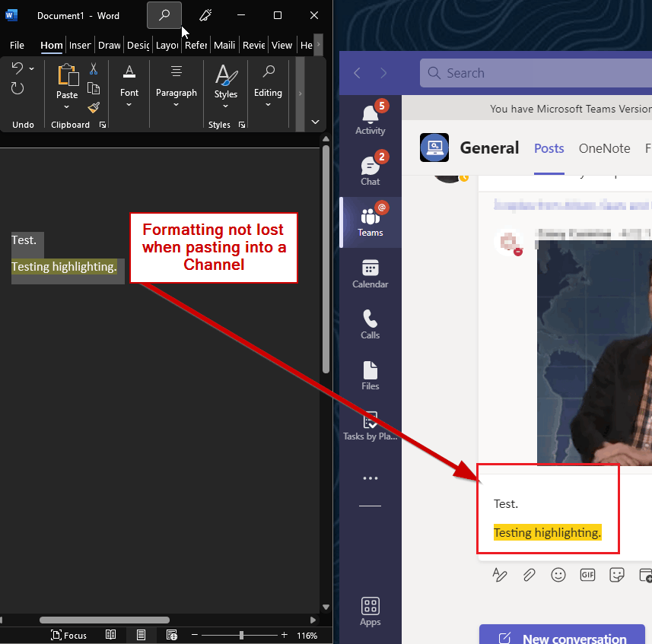652x644 pixels.
Task: Click the Format text icon in compose box
Action: point(499,575)
